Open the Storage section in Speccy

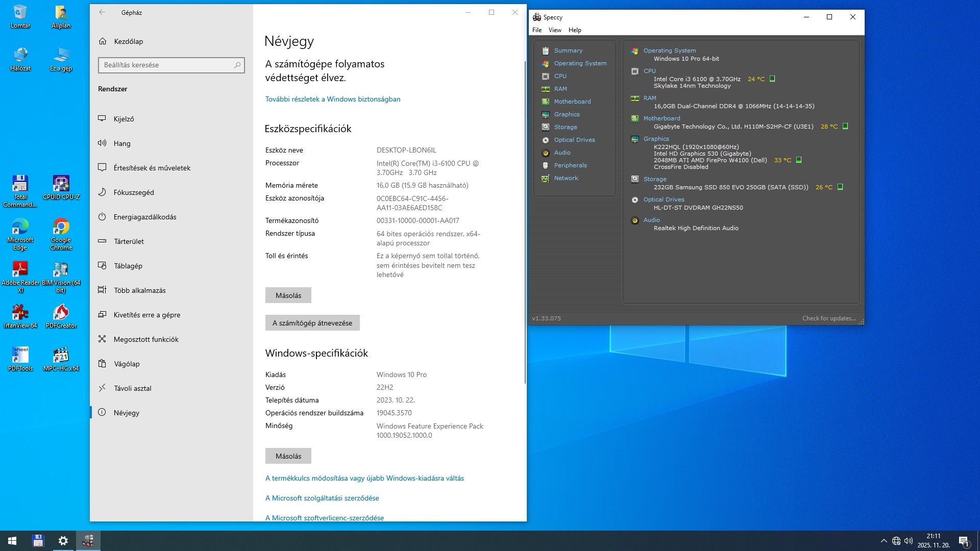point(566,127)
